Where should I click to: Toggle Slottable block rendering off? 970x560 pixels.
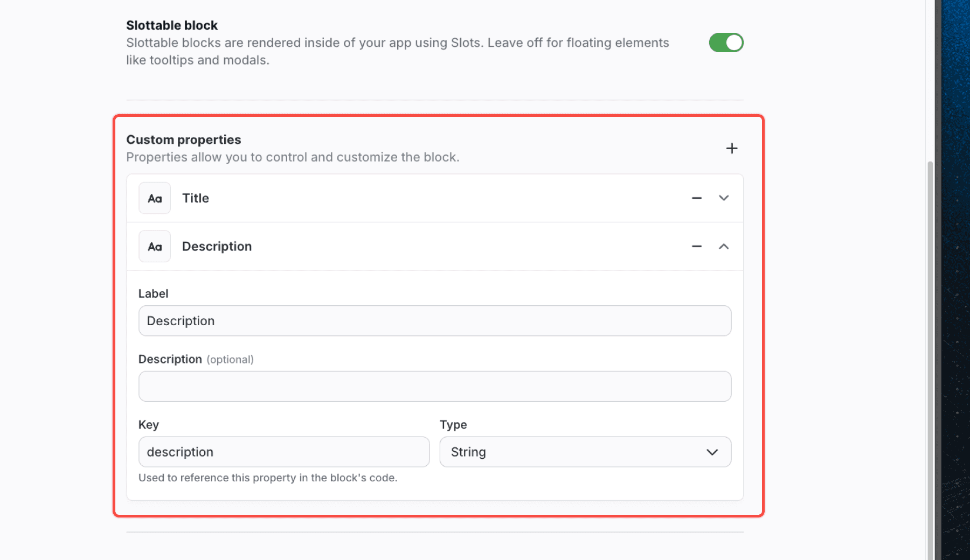coord(726,43)
